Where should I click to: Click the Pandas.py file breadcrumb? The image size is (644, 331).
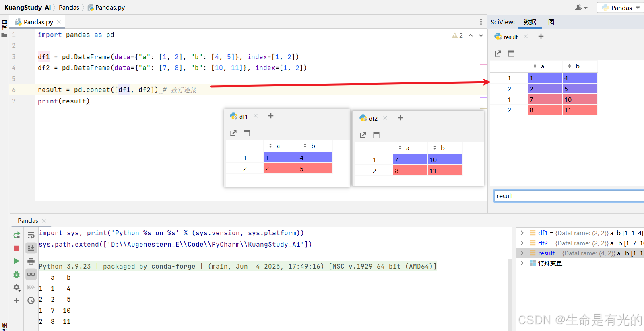click(x=106, y=7)
